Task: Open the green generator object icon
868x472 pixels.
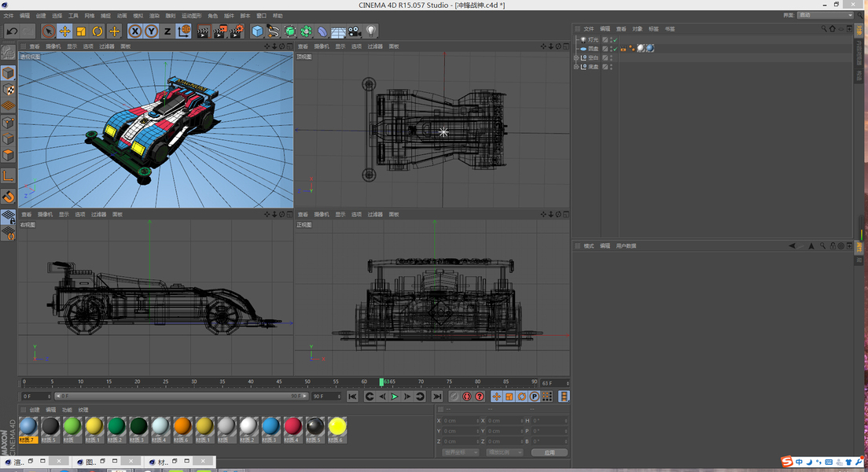Action: (289, 31)
